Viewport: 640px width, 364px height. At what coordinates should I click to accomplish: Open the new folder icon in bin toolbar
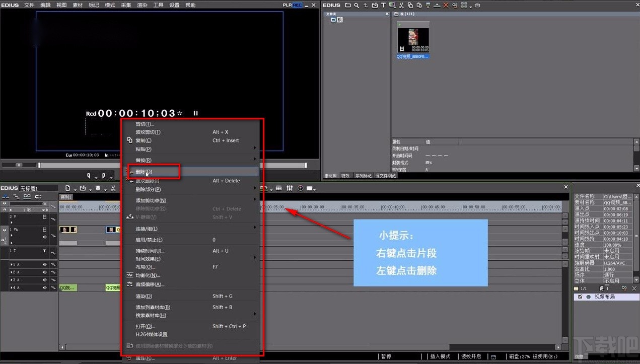click(x=348, y=5)
